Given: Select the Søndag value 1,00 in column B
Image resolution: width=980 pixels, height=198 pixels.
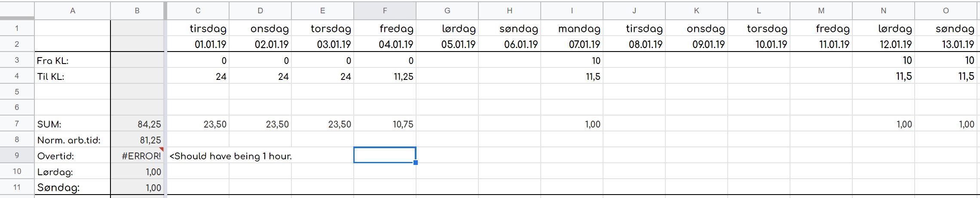Looking at the screenshot, I should coord(137,188).
